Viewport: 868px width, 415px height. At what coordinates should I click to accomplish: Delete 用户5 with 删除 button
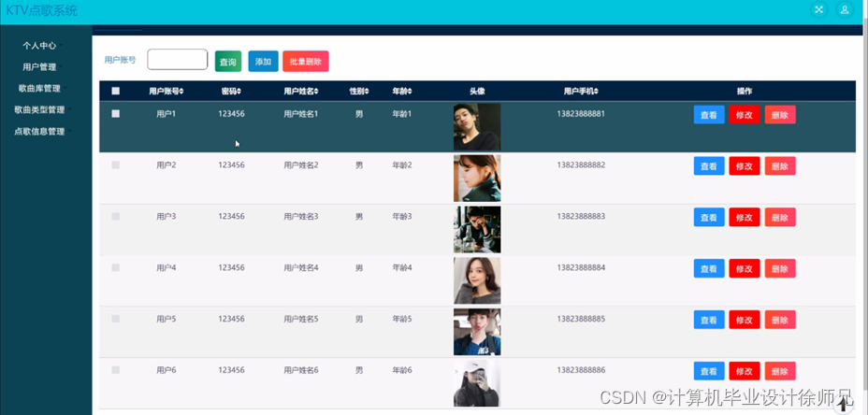click(x=780, y=320)
